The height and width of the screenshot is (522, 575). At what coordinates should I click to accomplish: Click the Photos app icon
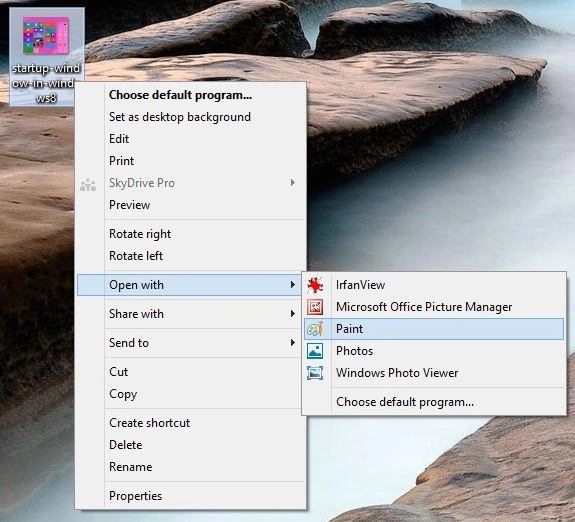[315, 351]
